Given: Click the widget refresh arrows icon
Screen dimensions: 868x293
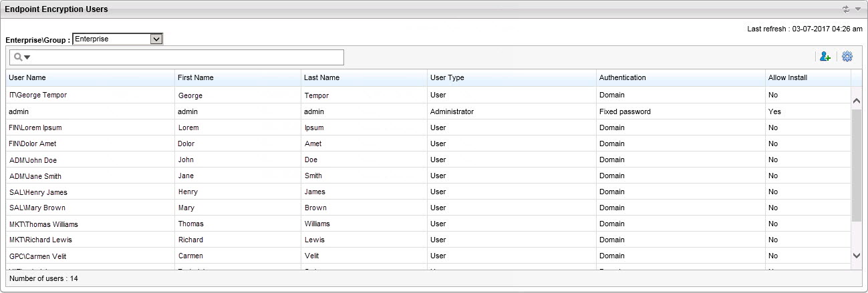Looking at the screenshot, I should point(846,9).
